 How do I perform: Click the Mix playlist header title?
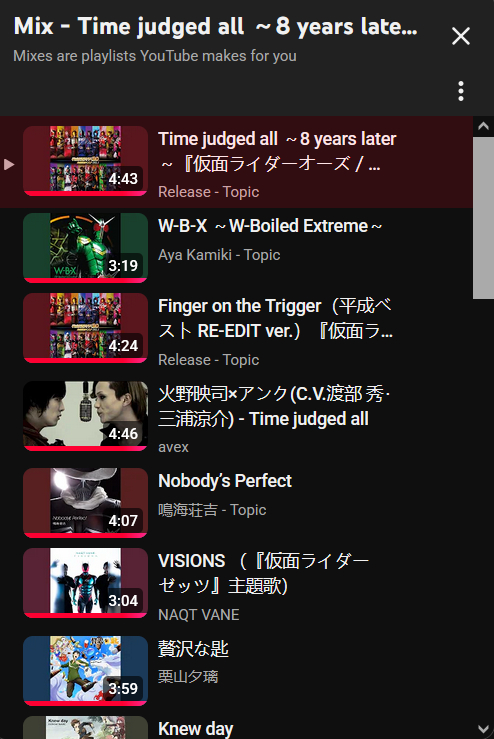click(215, 26)
